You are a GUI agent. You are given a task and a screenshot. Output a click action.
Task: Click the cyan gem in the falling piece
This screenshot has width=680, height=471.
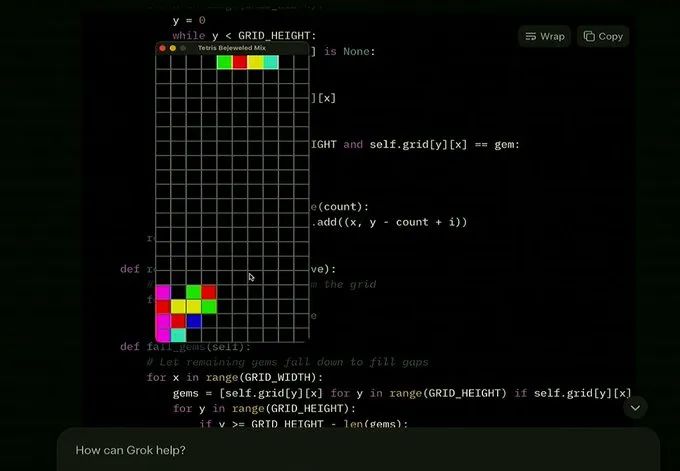point(271,62)
